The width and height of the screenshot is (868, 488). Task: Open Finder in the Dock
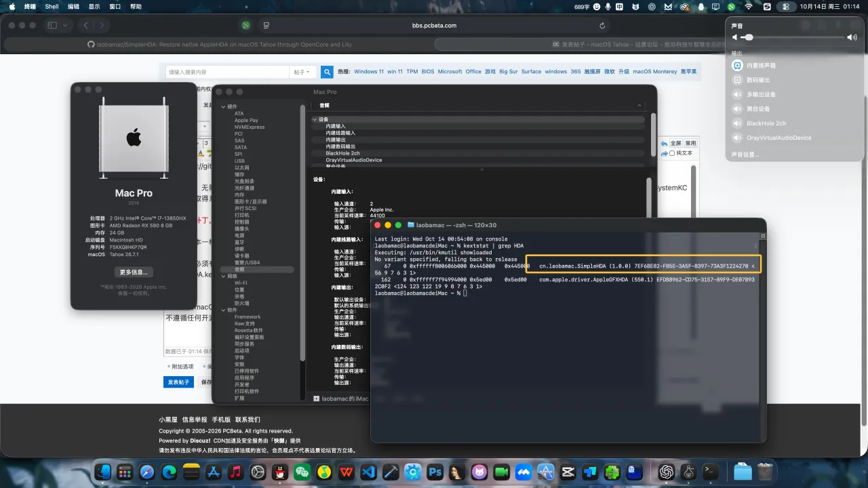coord(103,472)
